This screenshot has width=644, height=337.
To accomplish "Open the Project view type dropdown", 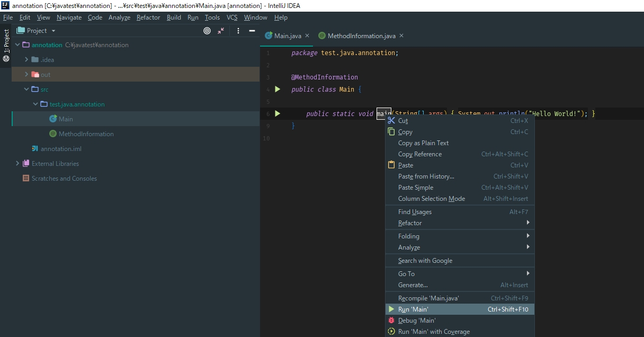I will 36,31.
